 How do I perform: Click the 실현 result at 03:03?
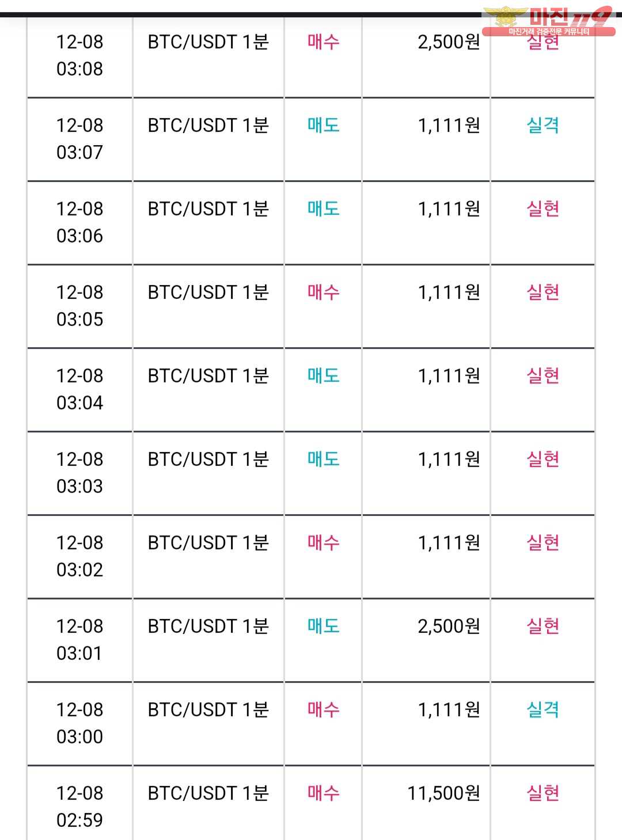[543, 459]
